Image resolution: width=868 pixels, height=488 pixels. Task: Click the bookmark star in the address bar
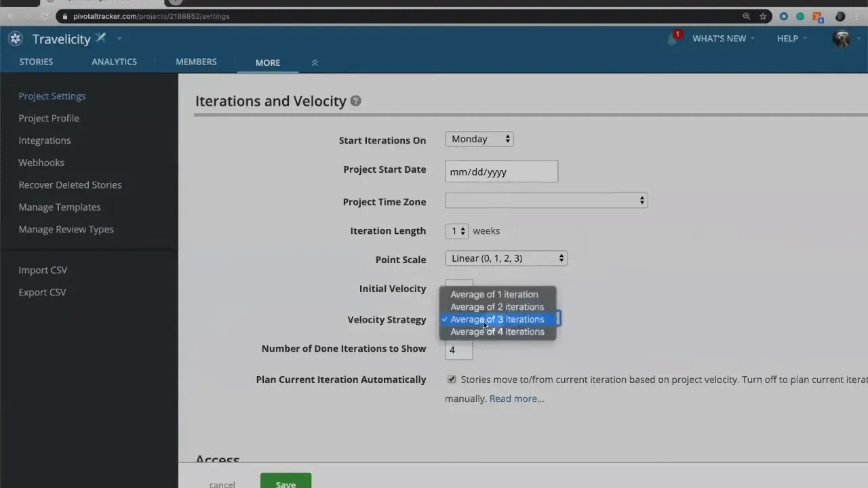click(764, 16)
